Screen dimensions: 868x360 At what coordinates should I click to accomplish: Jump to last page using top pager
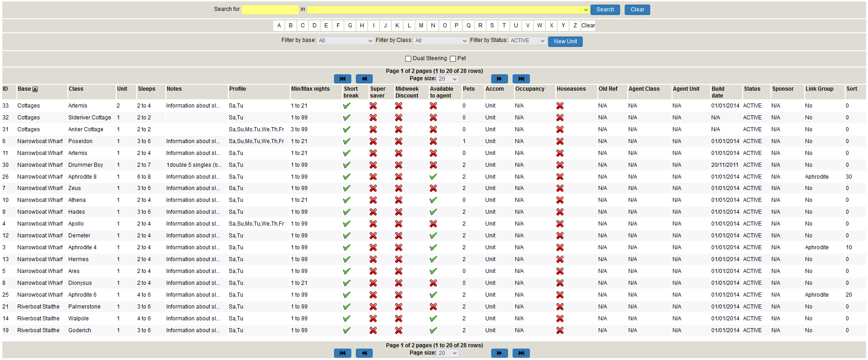tap(521, 79)
